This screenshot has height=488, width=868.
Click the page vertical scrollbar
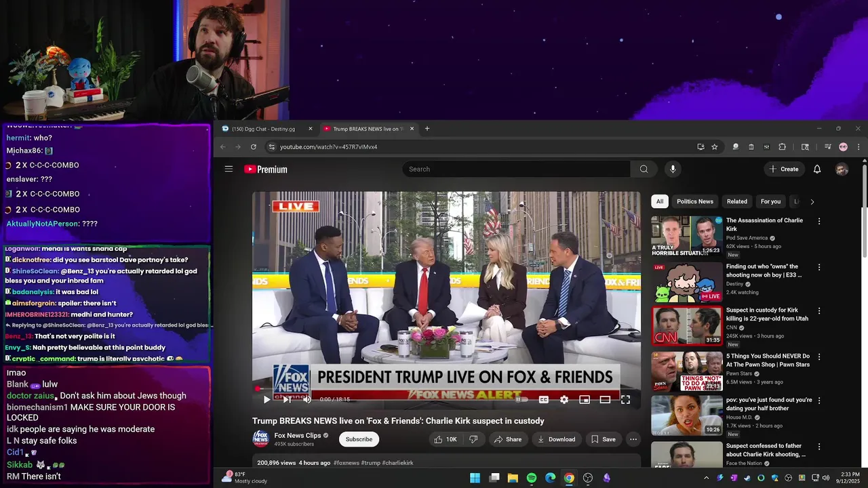[864, 210]
